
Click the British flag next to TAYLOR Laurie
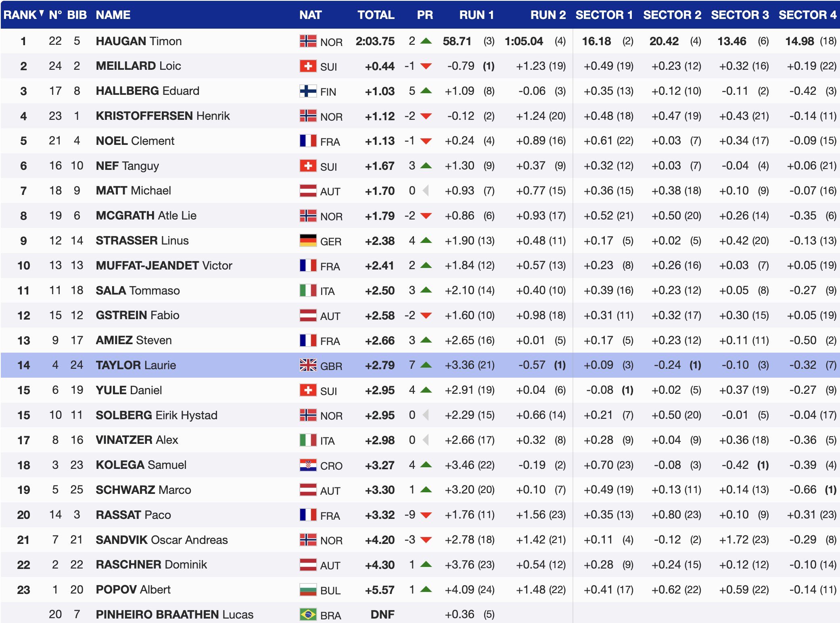(308, 365)
